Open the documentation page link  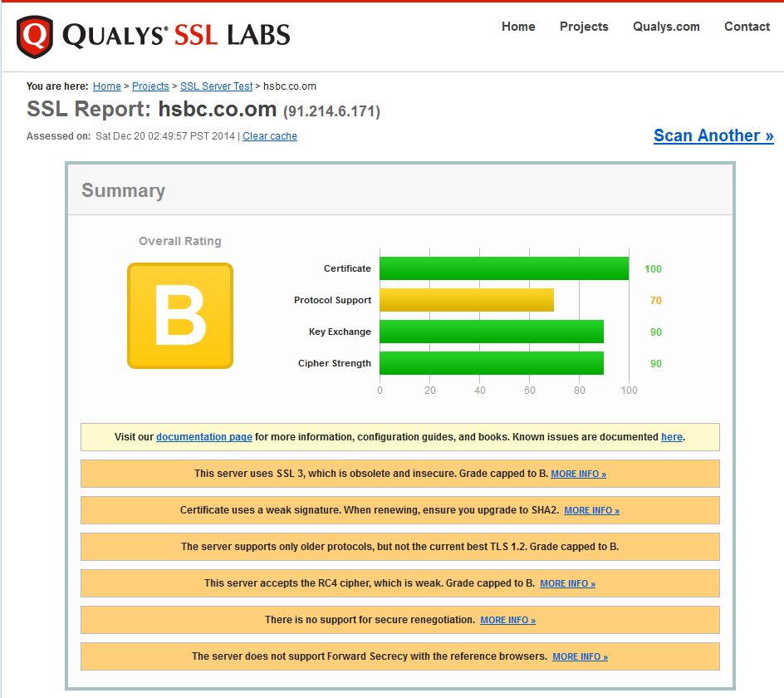pos(204,437)
